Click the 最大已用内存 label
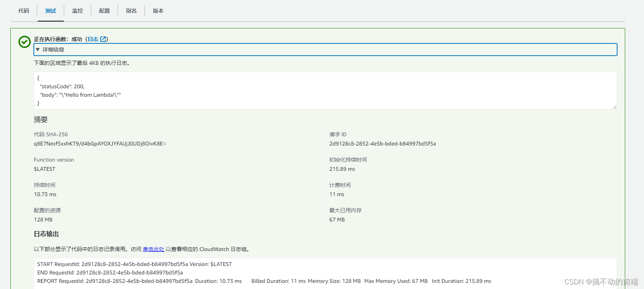This screenshot has height=289, width=644. [345, 210]
